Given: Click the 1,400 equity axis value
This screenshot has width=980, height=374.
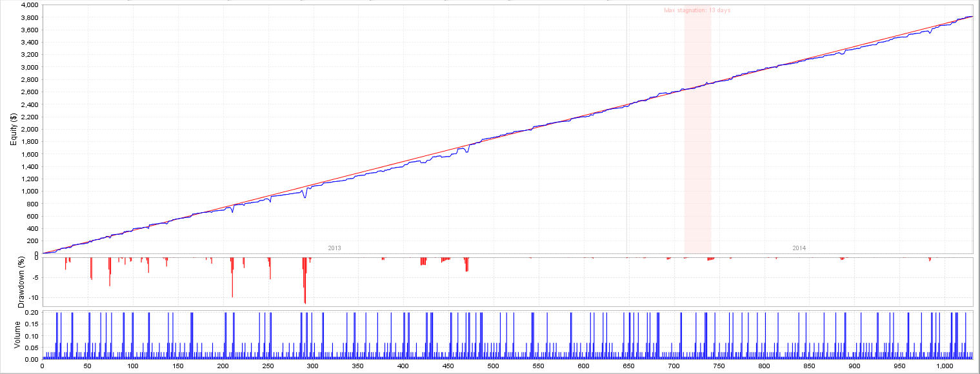Looking at the screenshot, I should click(x=29, y=166).
